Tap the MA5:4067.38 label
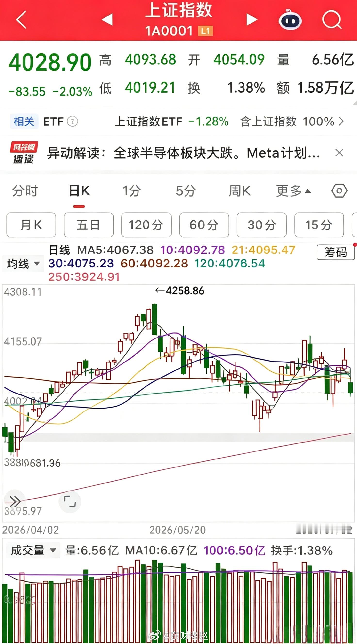The height and width of the screenshot is (644, 357). coord(115,250)
